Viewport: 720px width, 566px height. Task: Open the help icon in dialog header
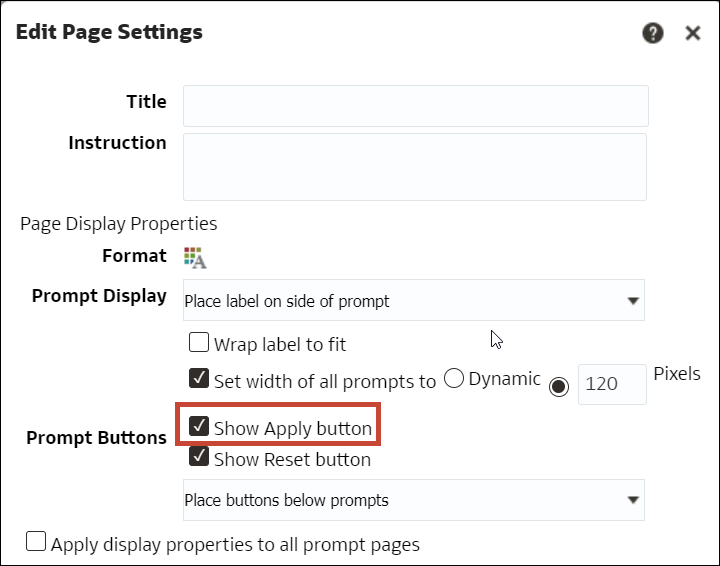653,33
